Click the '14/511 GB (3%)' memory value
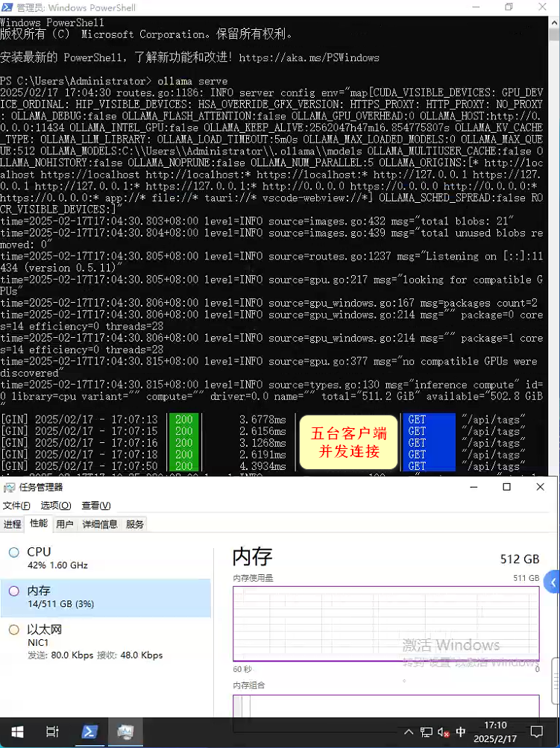The image size is (560, 748). [x=60, y=604]
